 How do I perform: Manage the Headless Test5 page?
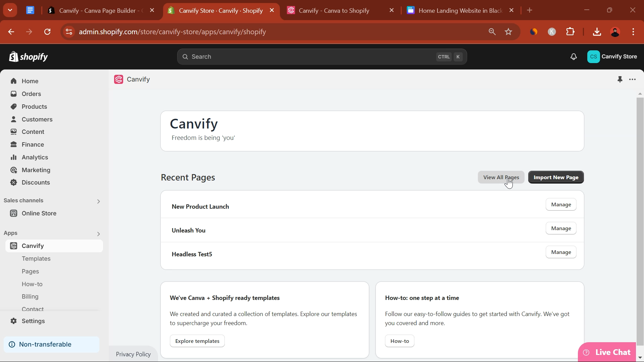561,252
